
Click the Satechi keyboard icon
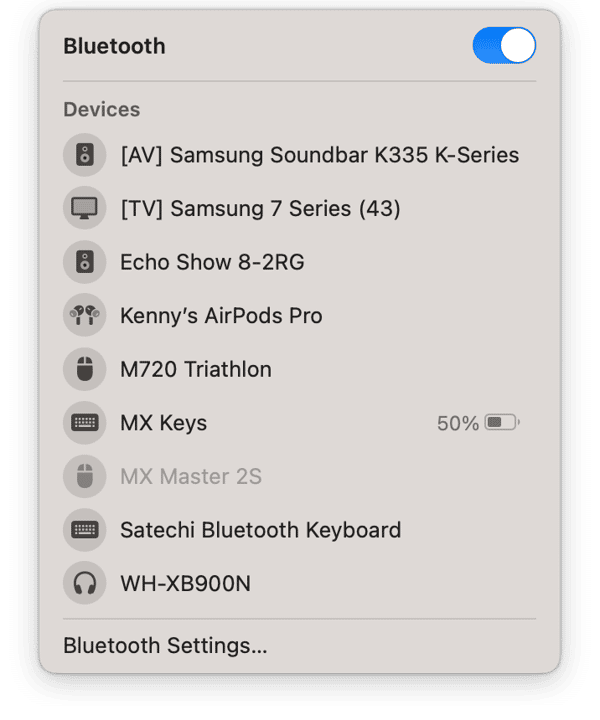pos(84,530)
